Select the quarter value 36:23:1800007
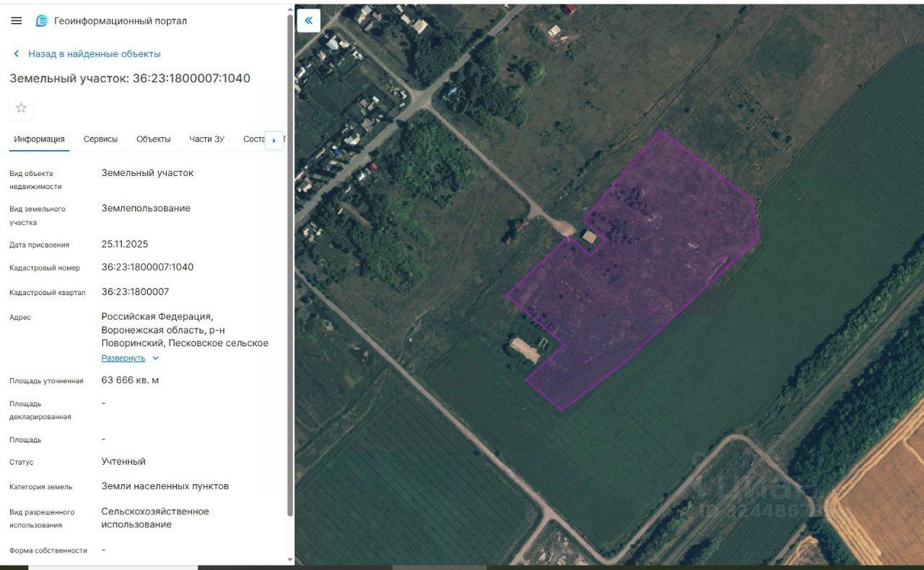Viewport: 924px width, 570px height. point(135,291)
